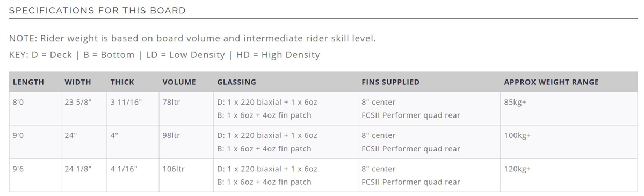The image size is (644, 196).
Task: Click the LENGTH column header
Action: click(28, 82)
